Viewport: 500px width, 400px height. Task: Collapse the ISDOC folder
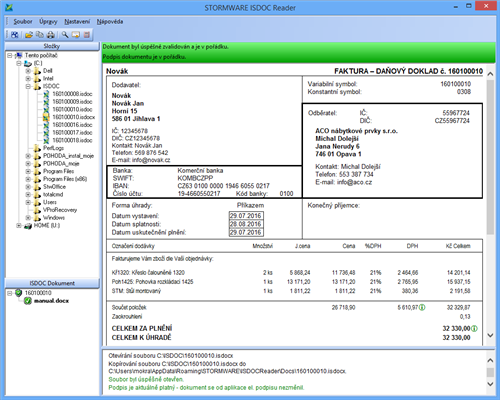point(28,86)
